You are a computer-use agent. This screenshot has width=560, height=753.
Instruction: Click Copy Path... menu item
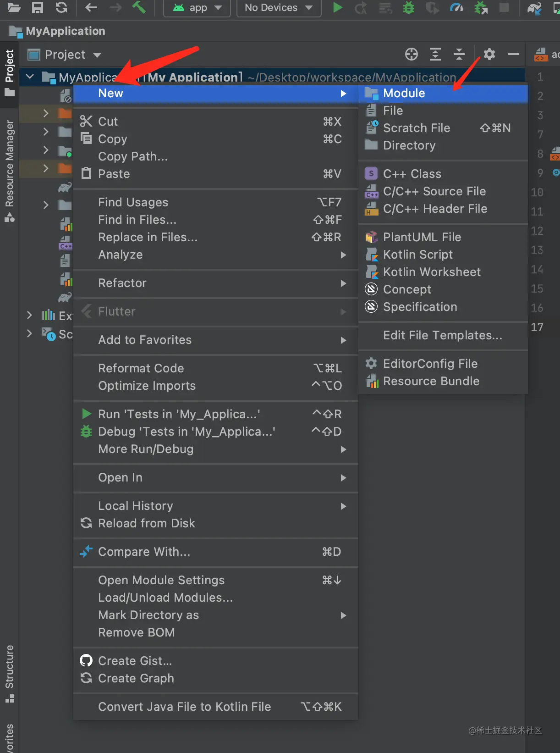pyautogui.click(x=216, y=156)
